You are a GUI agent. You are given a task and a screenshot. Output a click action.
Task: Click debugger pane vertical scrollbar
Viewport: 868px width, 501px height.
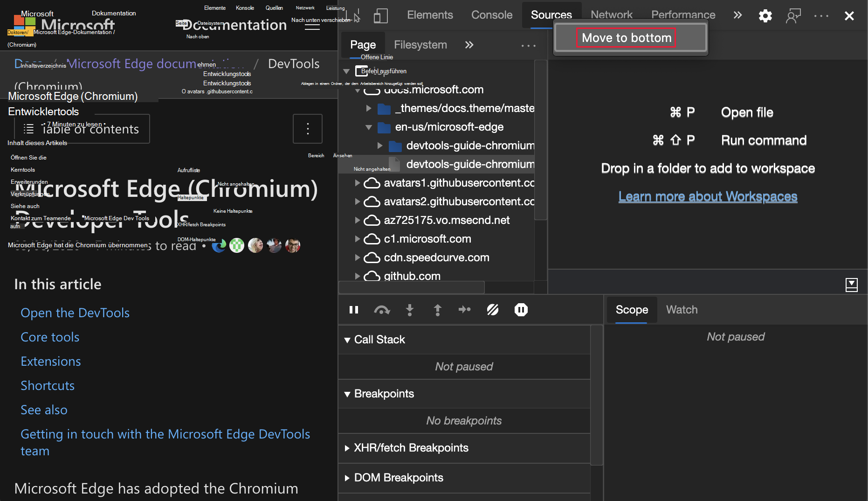coord(597,395)
